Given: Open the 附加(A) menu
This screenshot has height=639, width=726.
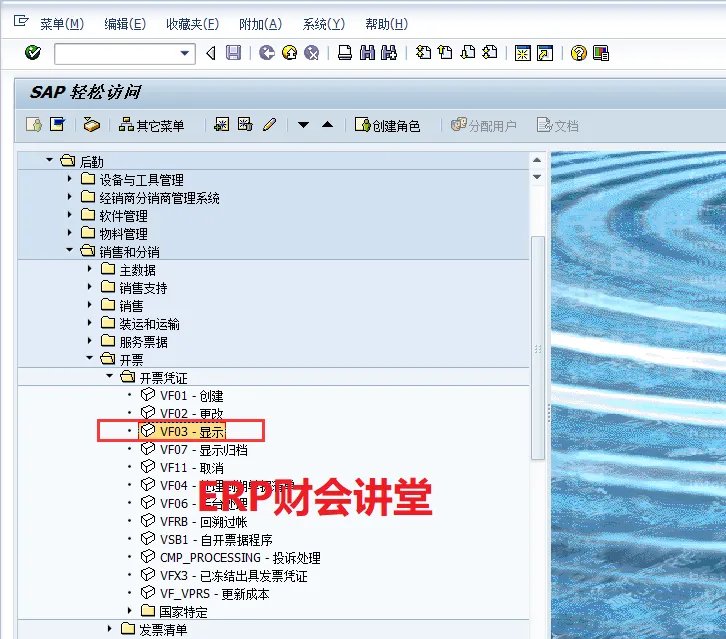Looking at the screenshot, I should (260, 24).
